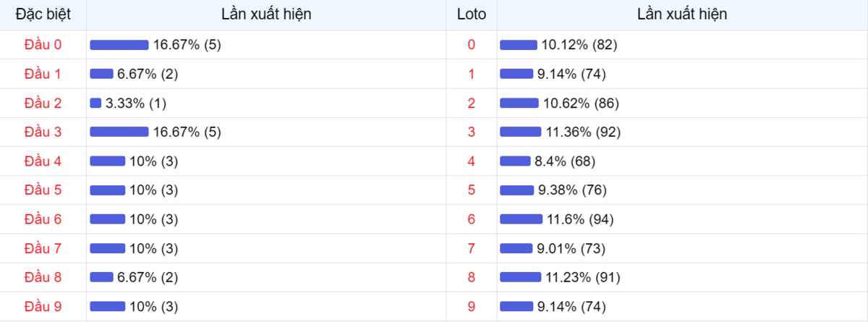Image resolution: width=868 pixels, height=322 pixels.
Task: Click the "Đầu 3" row label
Action: (x=43, y=132)
